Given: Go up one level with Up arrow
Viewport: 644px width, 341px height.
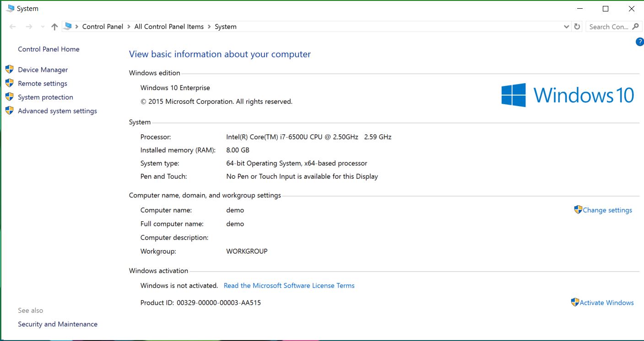Looking at the screenshot, I should click(54, 27).
